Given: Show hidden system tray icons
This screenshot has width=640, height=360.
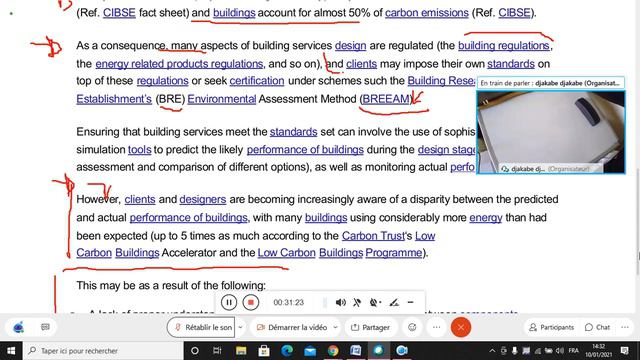Looking at the screenshot, I should pyautogui.click(x=492, y=351).
